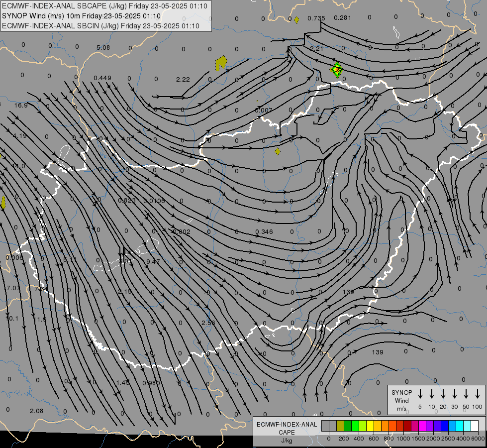Click the 1000 tick label in CAPE legend
The width and height of the screenshot is (487, 448).
pos(403,439)
